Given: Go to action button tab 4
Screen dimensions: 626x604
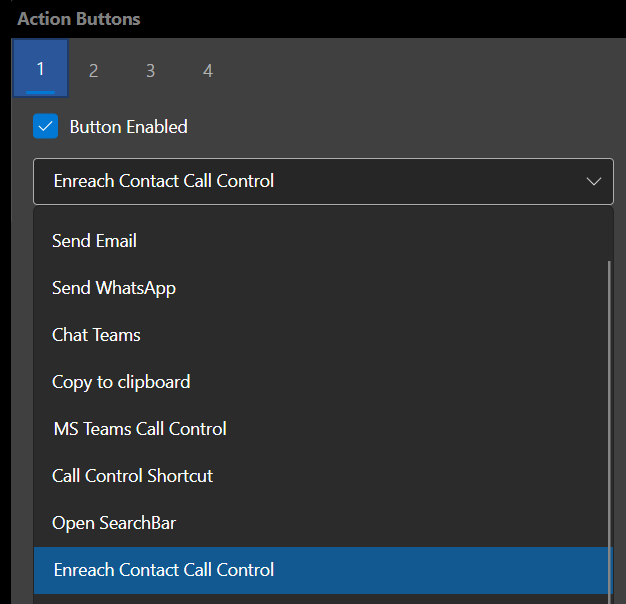Looking at the screenshot, I should point(207,71).
